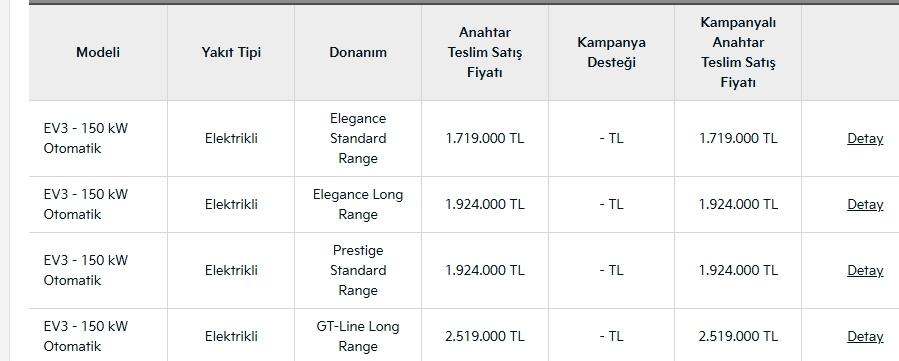Click Elektrikli cell in GT-Line row
This screenshot has height=361, width=899.
tap(231, 336)
